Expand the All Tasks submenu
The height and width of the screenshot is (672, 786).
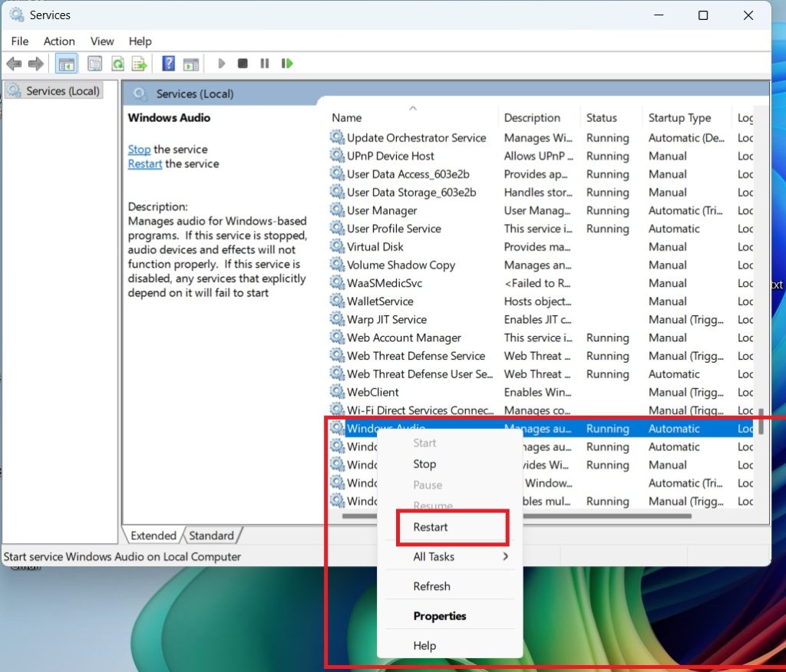(450, 557)
